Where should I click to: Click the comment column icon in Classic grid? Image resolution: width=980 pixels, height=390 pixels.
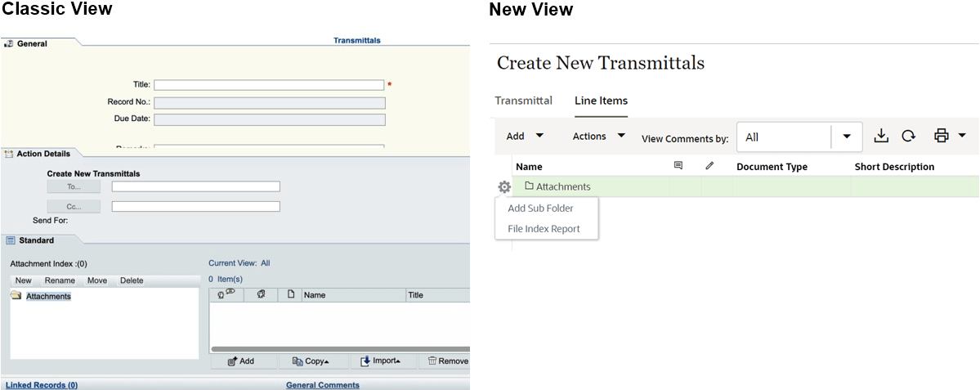226,294
